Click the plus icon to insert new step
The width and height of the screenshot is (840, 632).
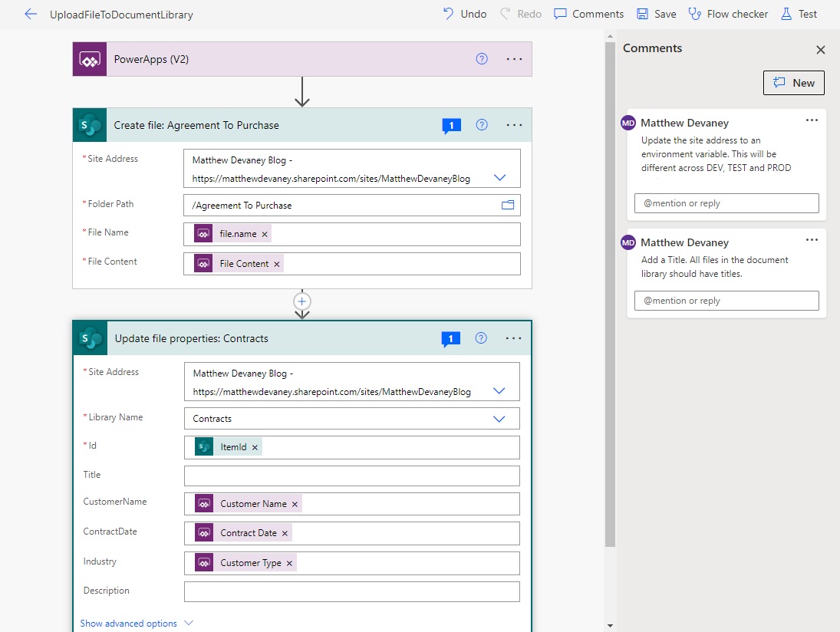pyautogui.click(x=302, y=301)
